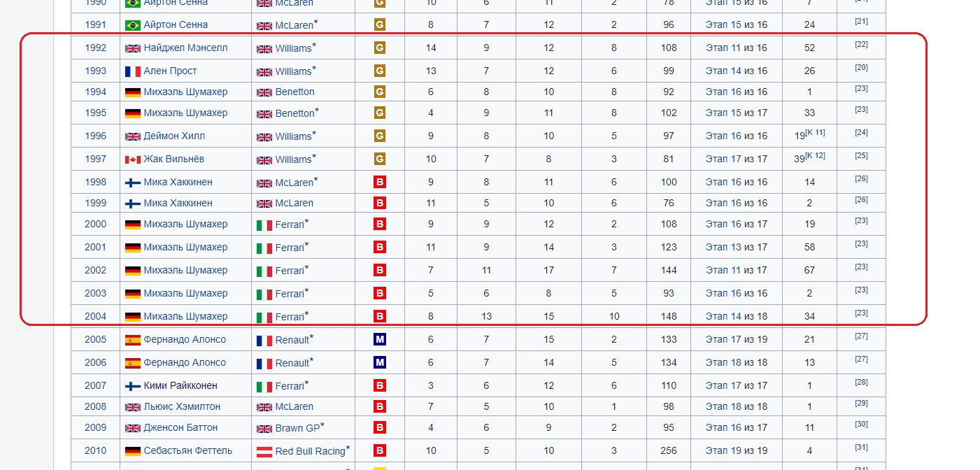Click the Michelin M icon in the 2005 row
The image size is (980, 470).
click(380, 339)
